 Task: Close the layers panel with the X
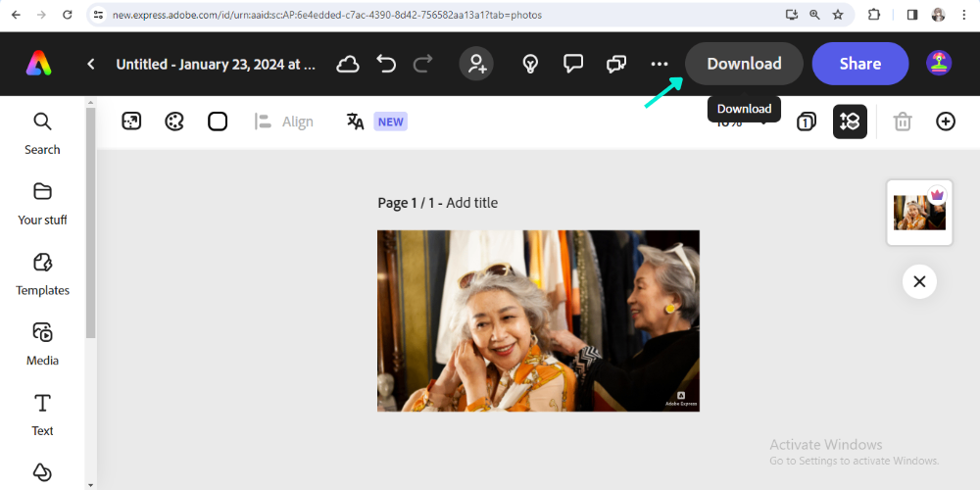(x=919, y=281)
